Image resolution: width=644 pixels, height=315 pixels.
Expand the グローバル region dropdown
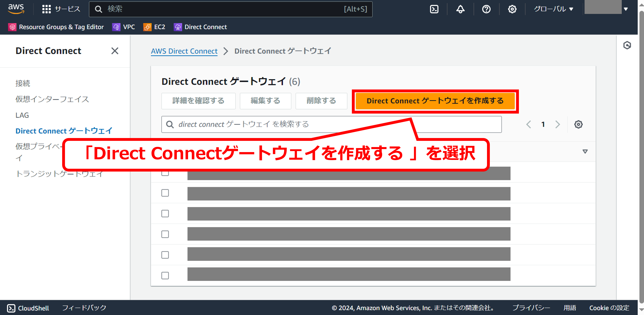(x=553, y=9)
